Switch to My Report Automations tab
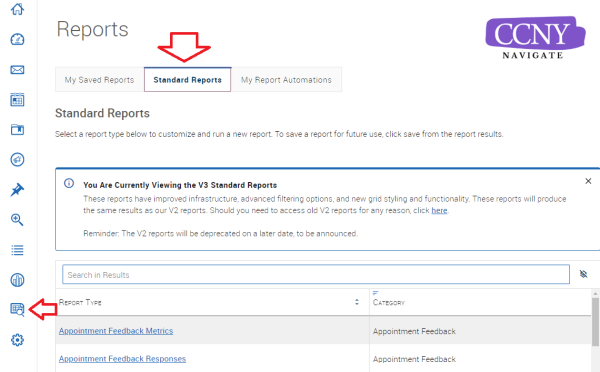This screenshot has height=372, width=600. click(286, 80)
